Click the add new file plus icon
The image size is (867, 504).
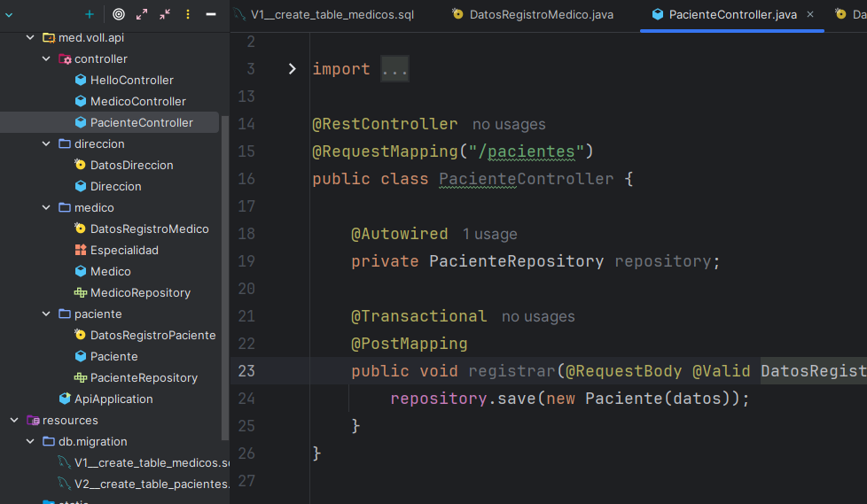coord(89,14)
